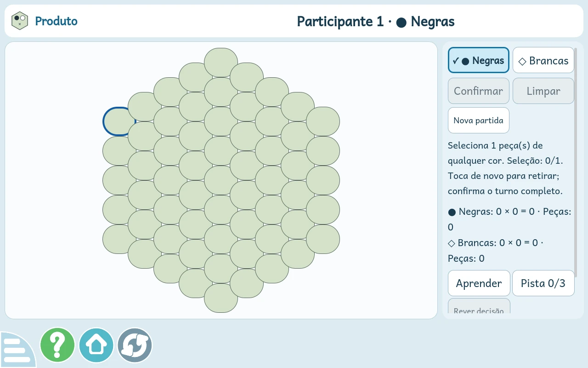Screen dimensions: 588x368
Task: Click the Limpar button
Action: (543, 91)
